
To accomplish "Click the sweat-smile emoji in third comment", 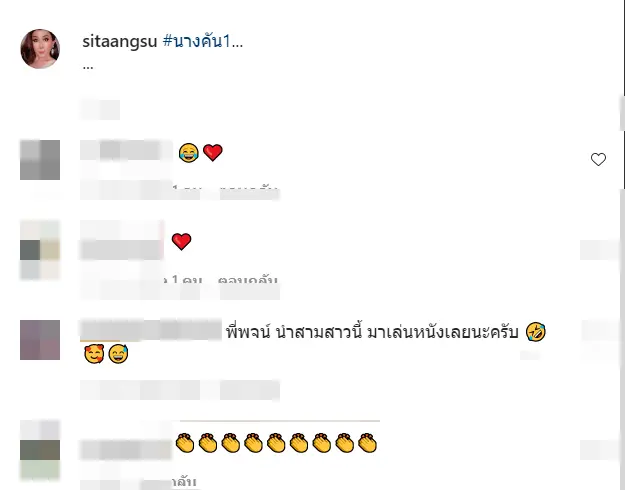I will [x=118, y=354].
